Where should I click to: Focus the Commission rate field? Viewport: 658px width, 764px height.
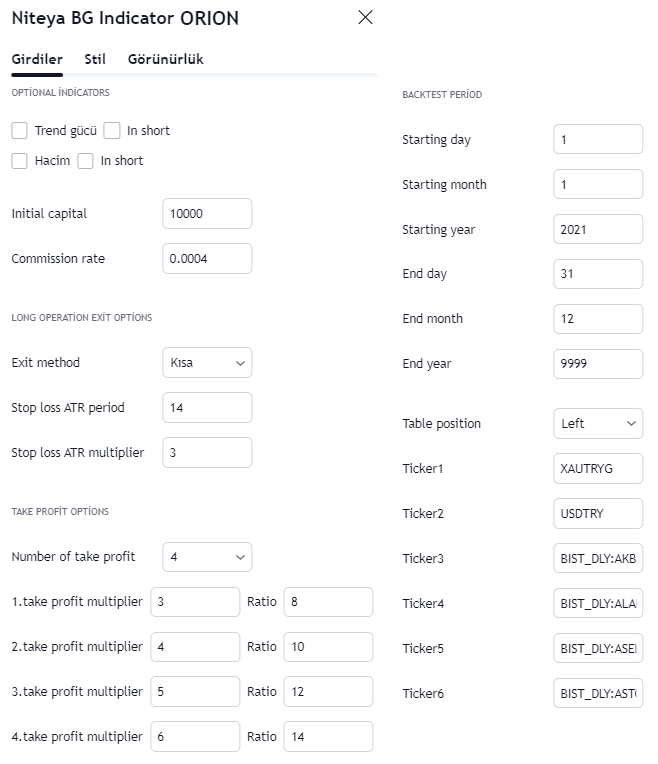207,258
